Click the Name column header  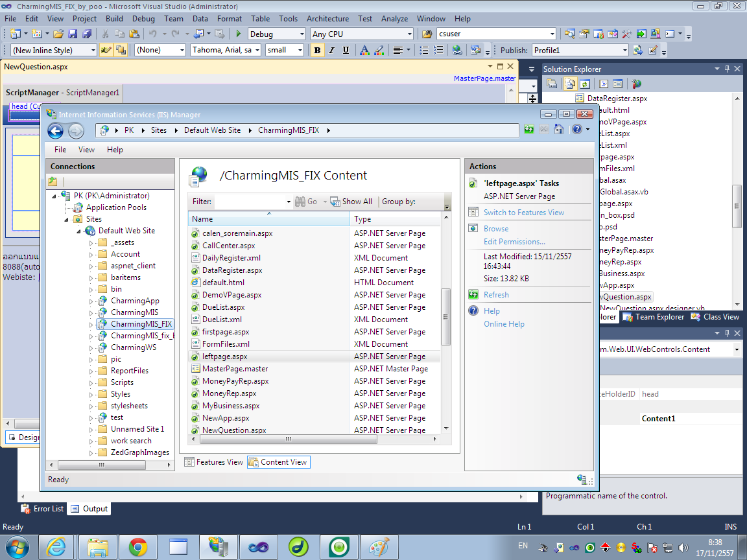point(269,219)
